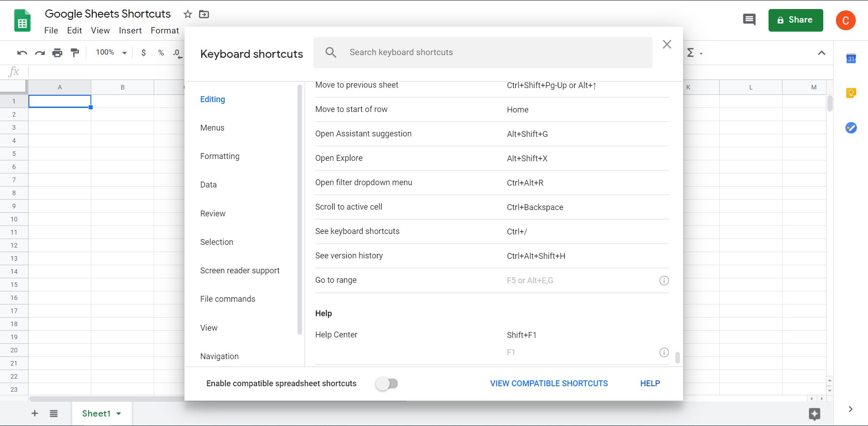Open the Sheet1 tab dropdown arrow

click(119, 413)
